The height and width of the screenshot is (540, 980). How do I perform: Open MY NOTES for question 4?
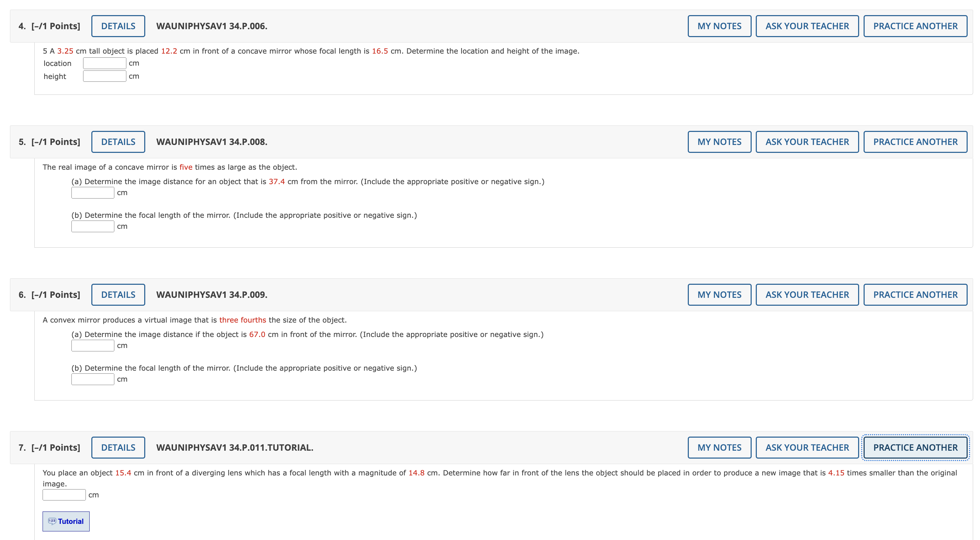click(719, 26)
